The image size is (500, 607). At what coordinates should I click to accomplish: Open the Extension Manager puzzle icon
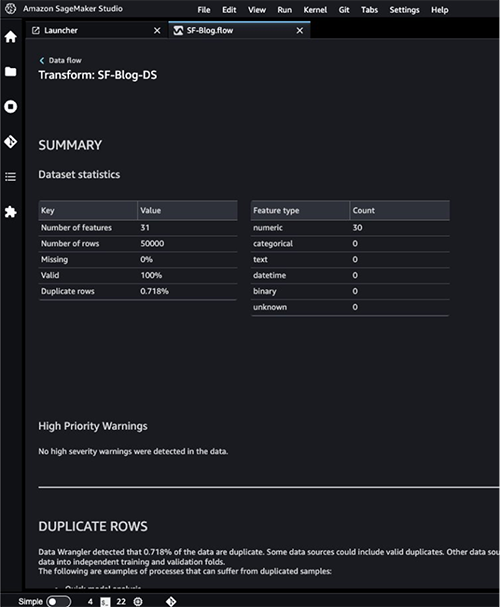10,212
